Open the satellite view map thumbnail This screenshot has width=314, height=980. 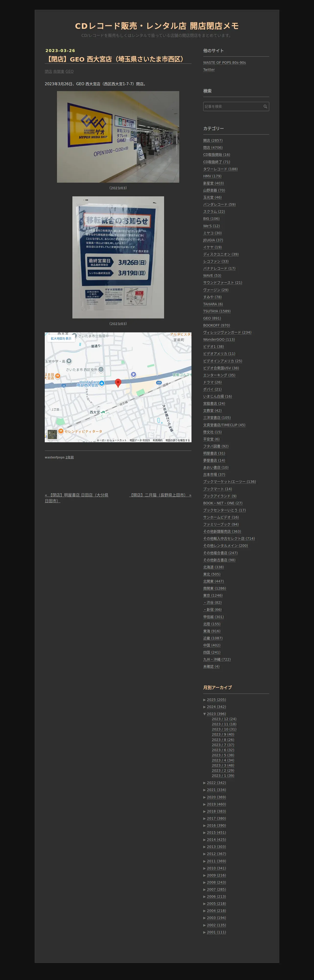[52, 434]
